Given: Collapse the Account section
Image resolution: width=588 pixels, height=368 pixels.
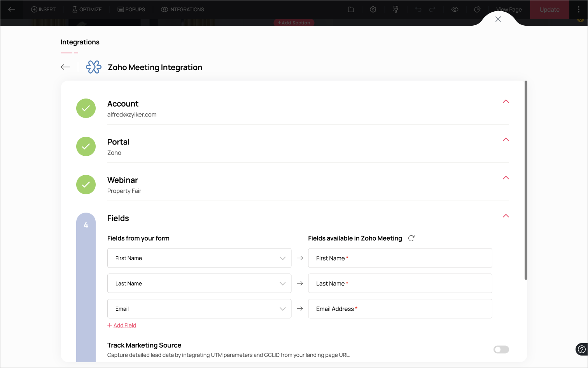Looking at the screenshot, I should (x=506, y=102).
